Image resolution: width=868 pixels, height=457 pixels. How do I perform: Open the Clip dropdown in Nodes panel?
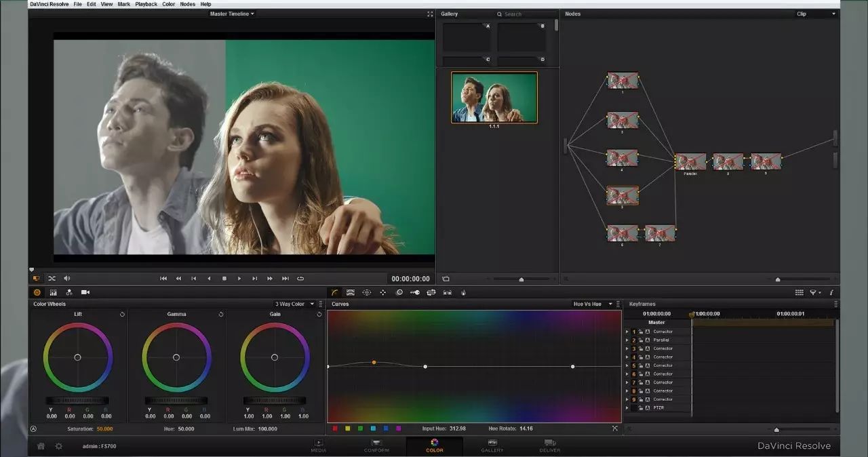[816, 14]
